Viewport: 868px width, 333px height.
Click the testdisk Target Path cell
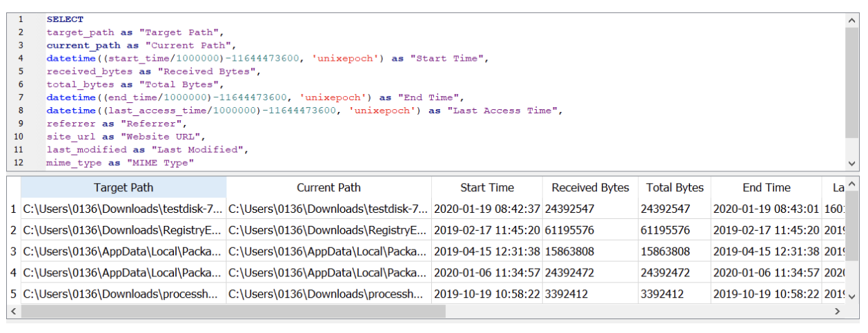[124, 209]
